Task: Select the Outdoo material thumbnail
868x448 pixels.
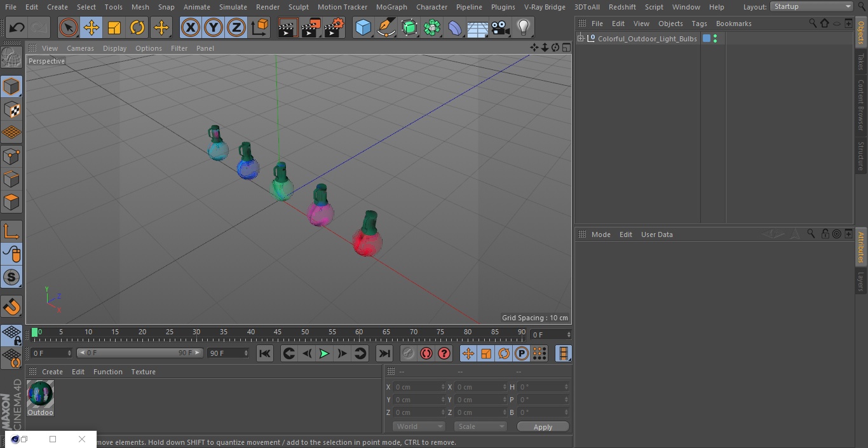Action: (41, 394)
